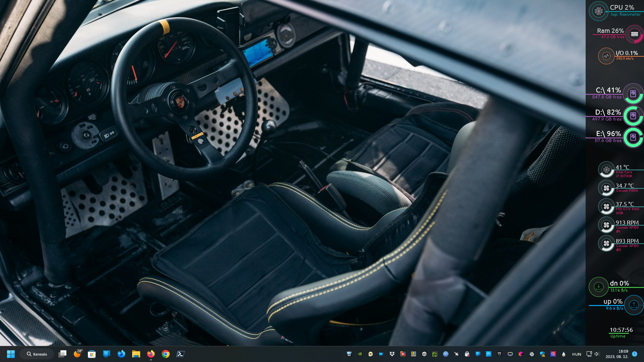644x362 pixels.
Task: Click the '913 RPM' reading
Action: coord(627,222)
